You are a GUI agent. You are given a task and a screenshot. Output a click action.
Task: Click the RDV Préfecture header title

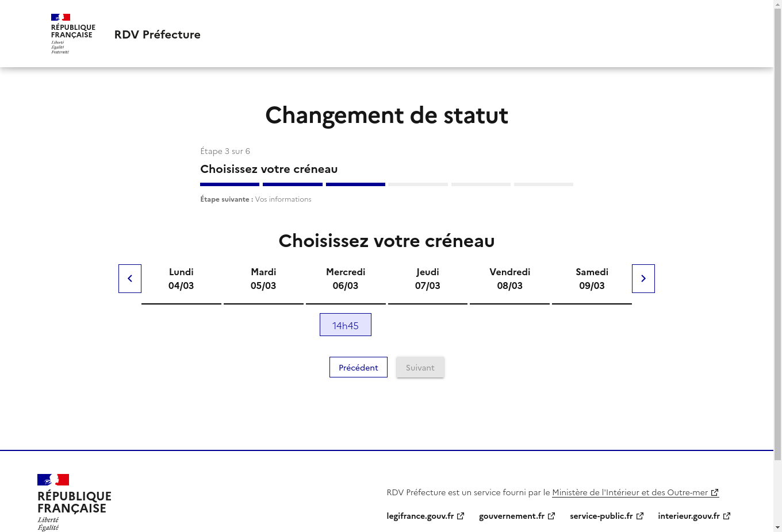(158, 34)
